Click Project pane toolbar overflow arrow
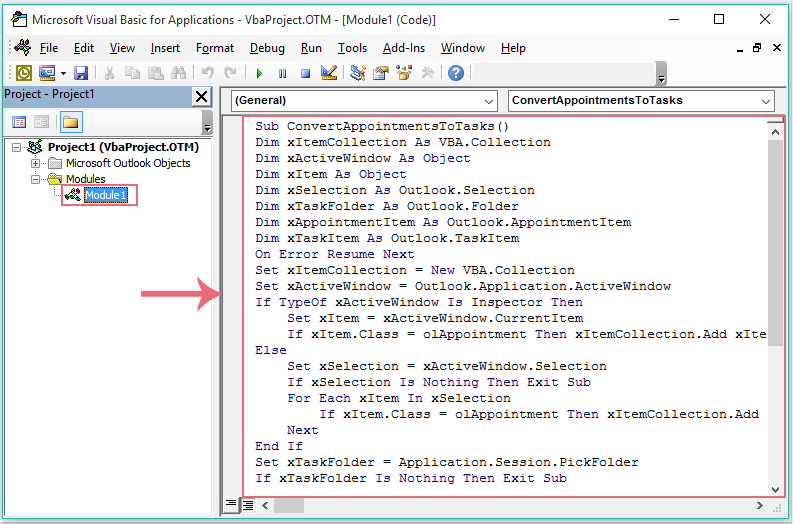The width and height of the screenshot is (793, 524). click(207, 122)
